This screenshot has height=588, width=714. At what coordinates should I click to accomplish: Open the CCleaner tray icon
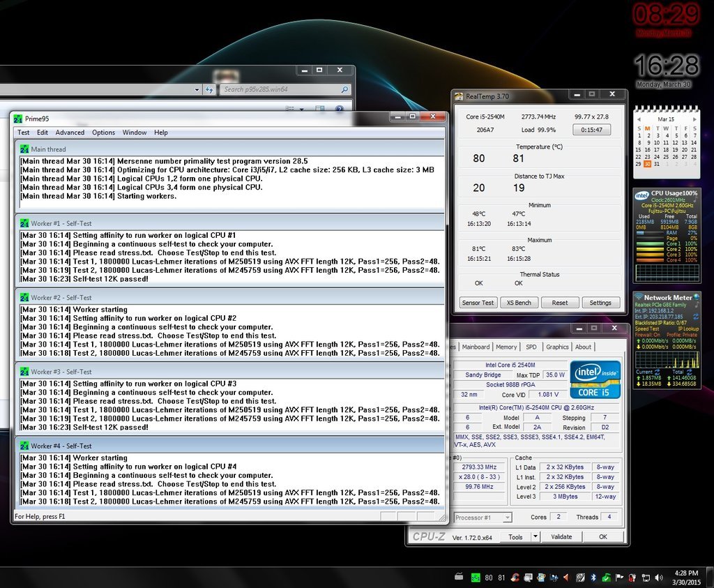pyautogui.click(x=515, y=578)
